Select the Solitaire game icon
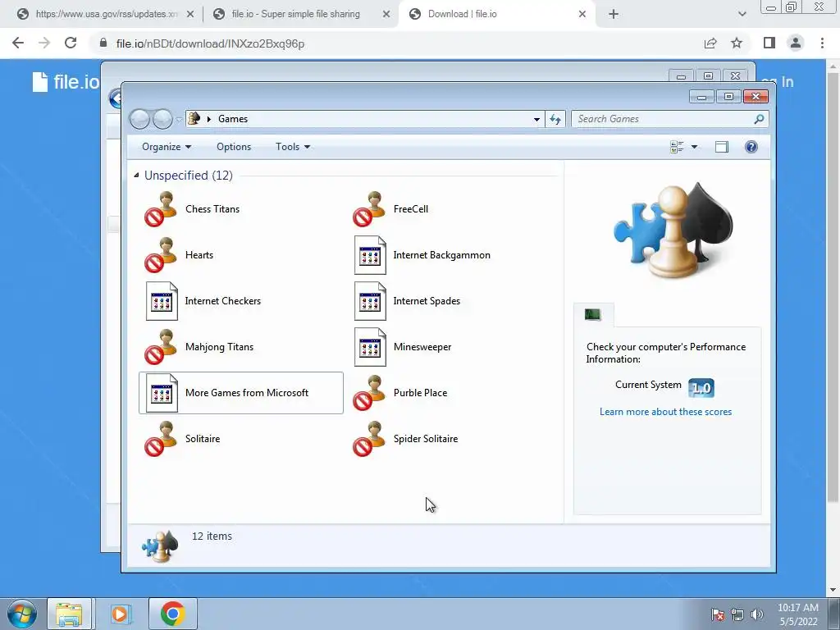Screen dimensions: 840x630 tap(161, 439)
